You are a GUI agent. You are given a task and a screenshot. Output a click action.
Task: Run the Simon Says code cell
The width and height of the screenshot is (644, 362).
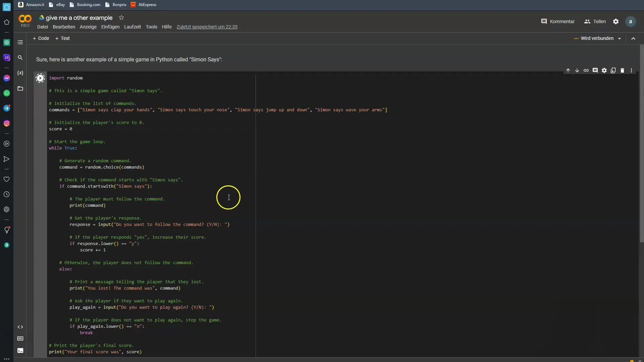pyautogui.click(x=40, y=78)
